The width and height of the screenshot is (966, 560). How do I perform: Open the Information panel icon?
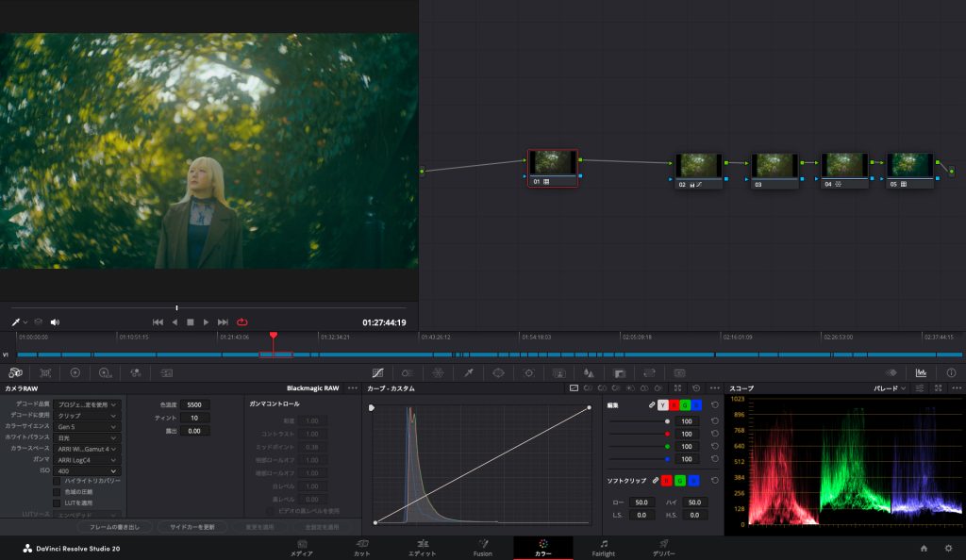point(950,372)
